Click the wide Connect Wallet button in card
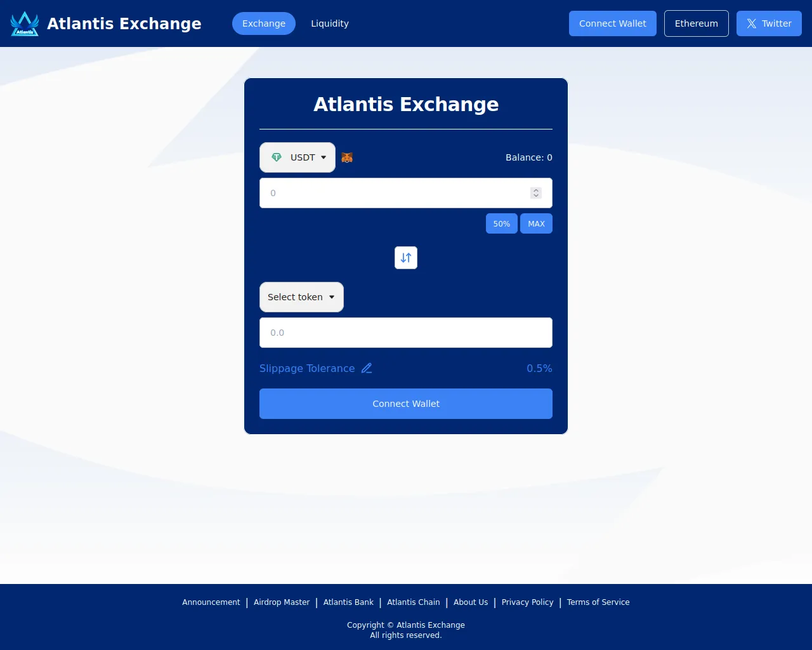This screenshot has height=650, width=812. pos(406,404)
